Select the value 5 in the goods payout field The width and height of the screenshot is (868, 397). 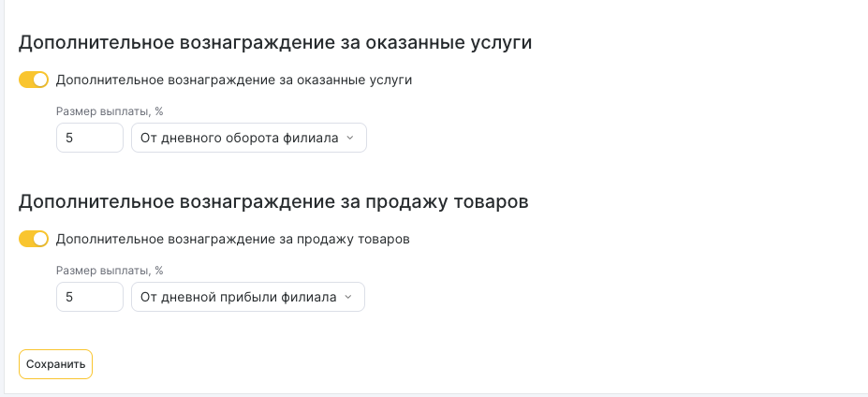tap(69, 298)
